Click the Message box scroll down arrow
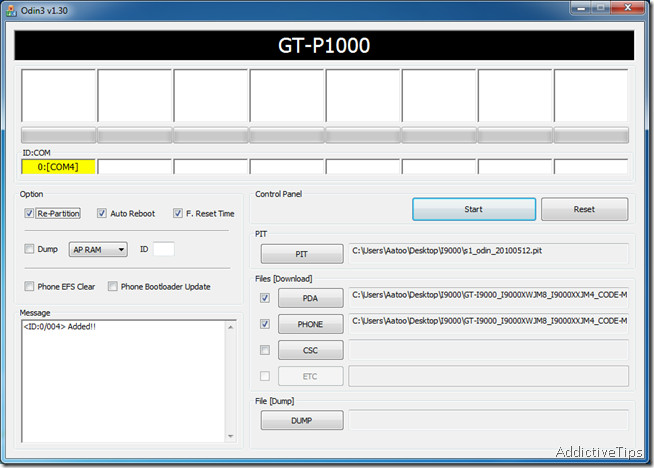 point(231,436)
